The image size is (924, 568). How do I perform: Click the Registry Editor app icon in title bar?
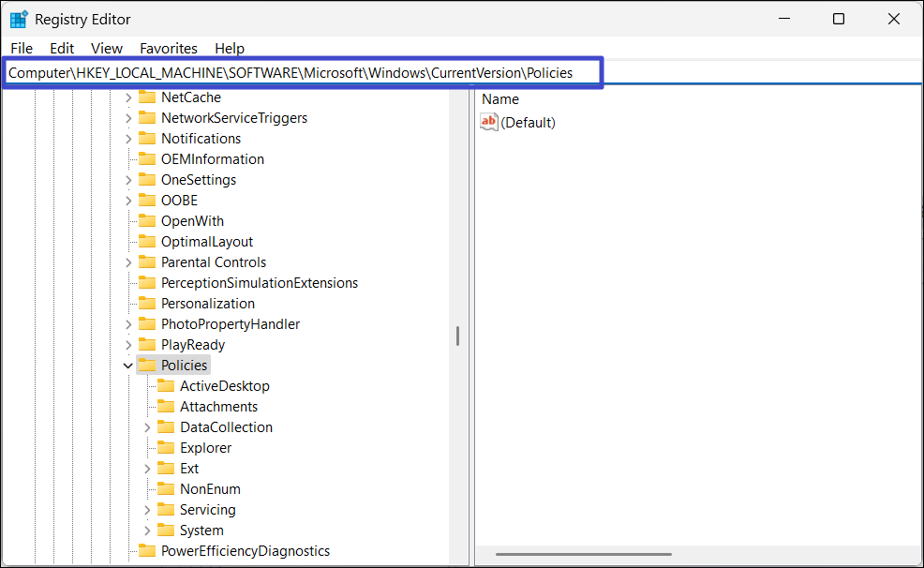point(19,19)
